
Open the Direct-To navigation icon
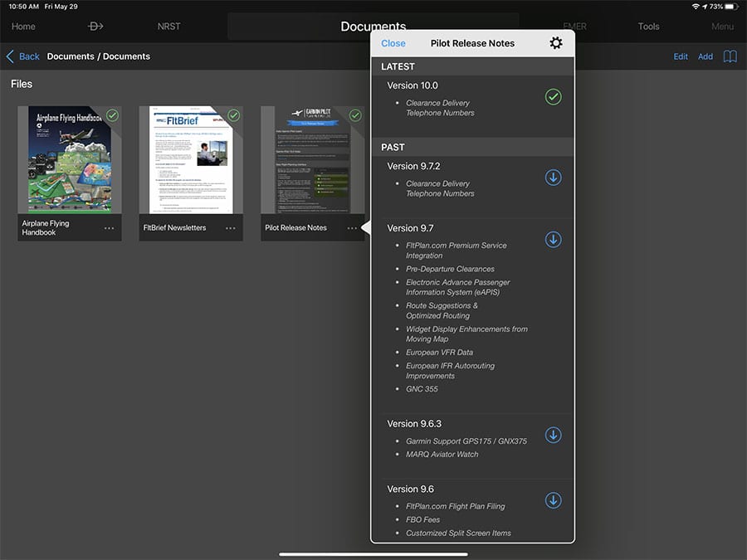pyautogui.click(x=95, y=27)
